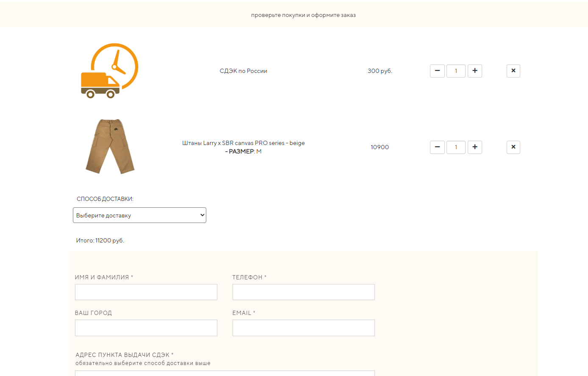This screenshot has height=376, width=588.
Task: Click quantity field for СДЭК по России
Action: pos(456,71)
